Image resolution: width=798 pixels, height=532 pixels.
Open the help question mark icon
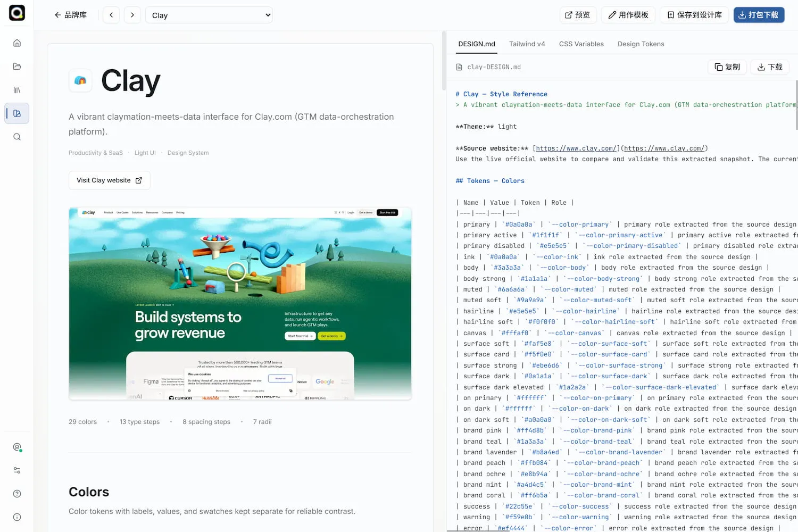coord(17,494)
